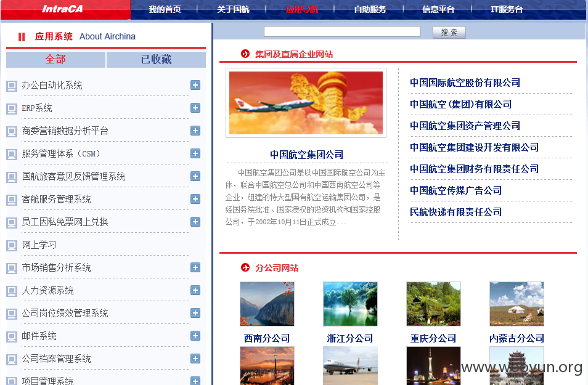The height and width of the screenshot is (385, 588).
Task: Open 关于国航 in the top navigation
Action: tap(233, 9)
